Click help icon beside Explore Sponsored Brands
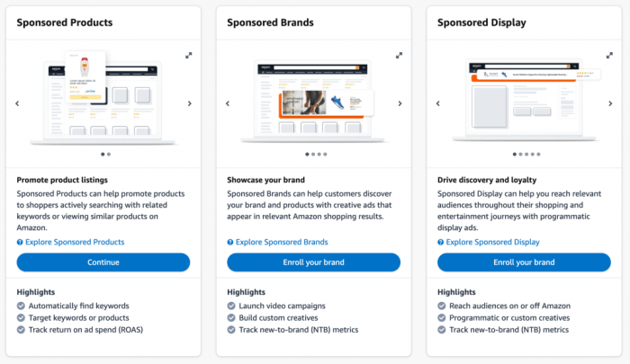Viewport: 630px width, 364px height. tap(230, 243)
